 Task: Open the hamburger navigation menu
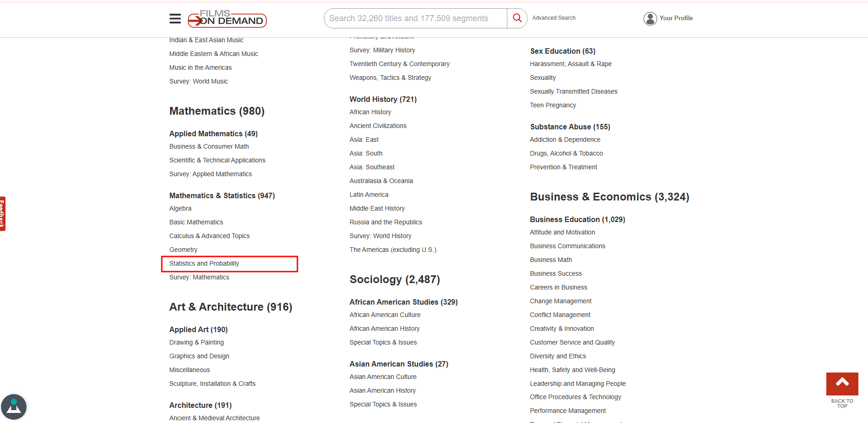click(x=175, y=18)
